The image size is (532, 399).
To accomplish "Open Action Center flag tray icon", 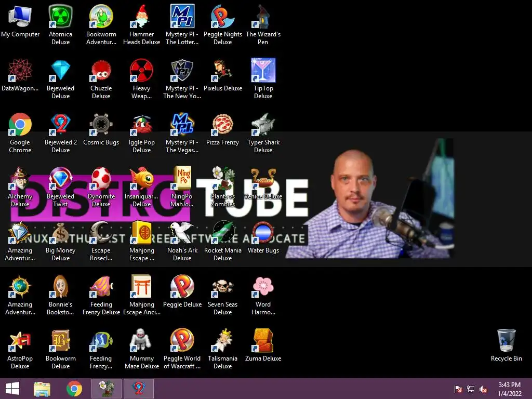I will coord(458,389).
